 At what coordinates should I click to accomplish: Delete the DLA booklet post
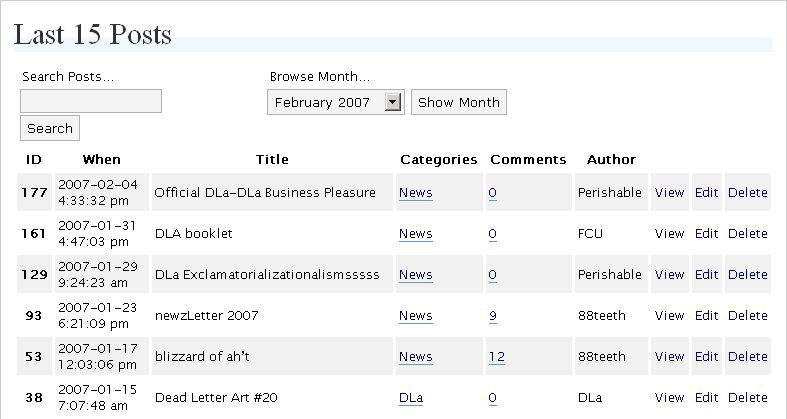[x=747, y=234]
